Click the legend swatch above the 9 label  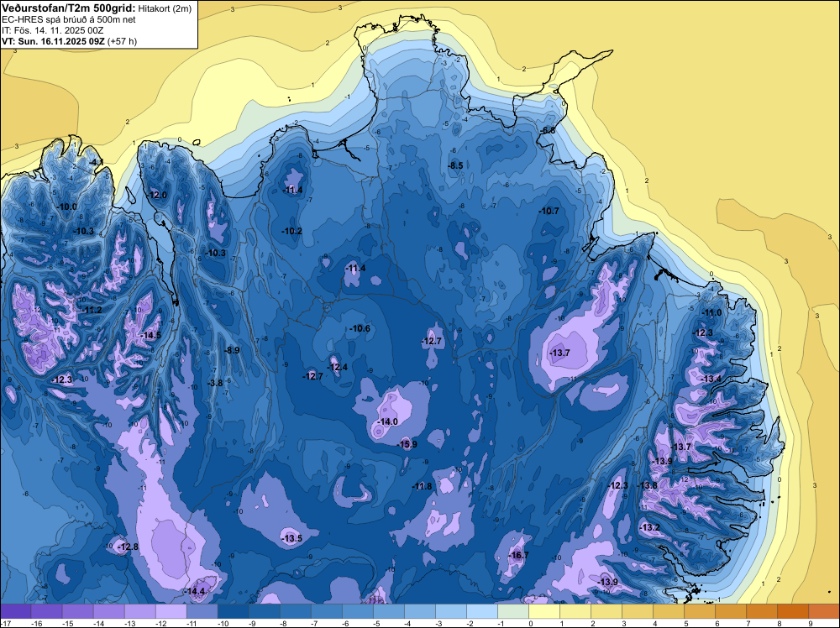point(823,611)
